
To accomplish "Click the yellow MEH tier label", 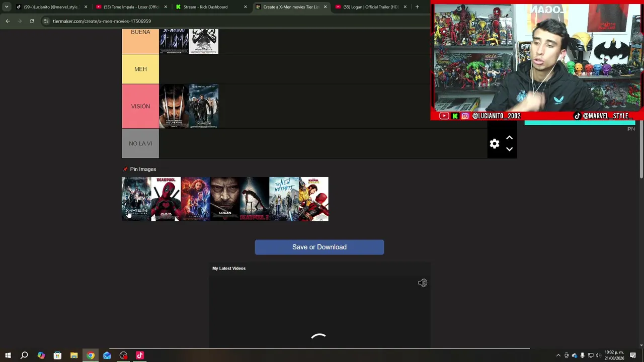I will tap(140, 69).
